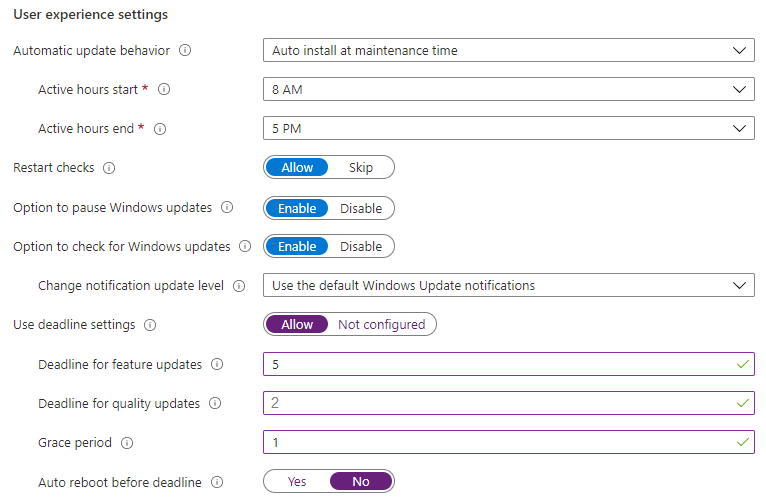Screen dimensions: 766x500
Task: Click info icon for Use deadline settings
Action: coord(150,325)
